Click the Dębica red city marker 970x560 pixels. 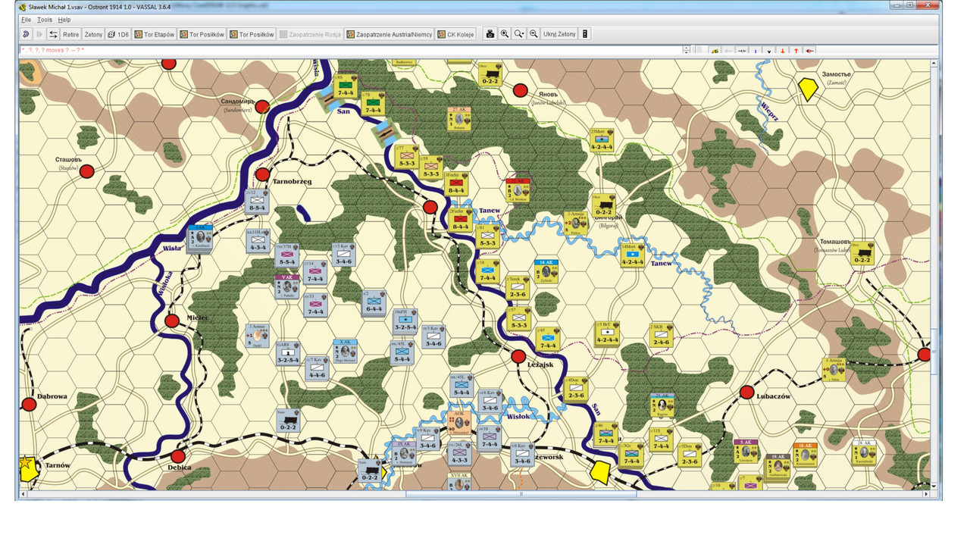coord(178,456)
